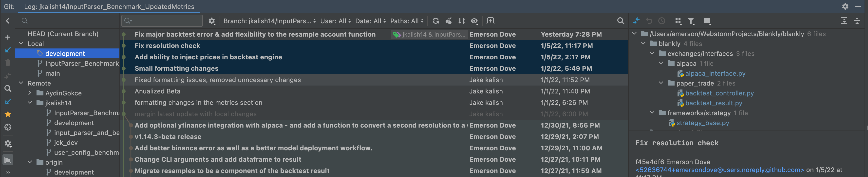The height and width of the screenshot is (177, 868).
Task: Toggle IntelliSort sort arrows icon
Action: click(461, 21)
